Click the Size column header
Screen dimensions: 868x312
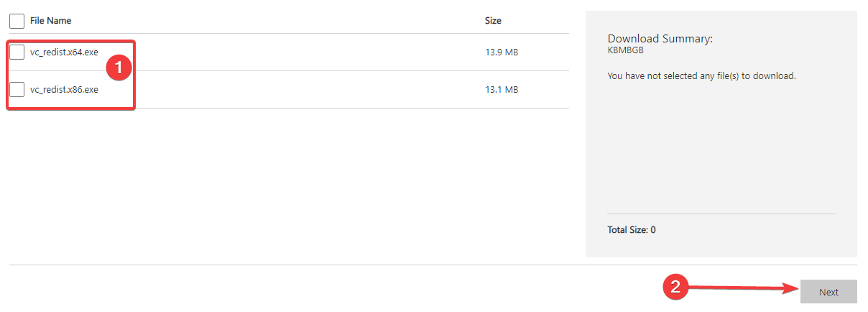click(493, 21)
